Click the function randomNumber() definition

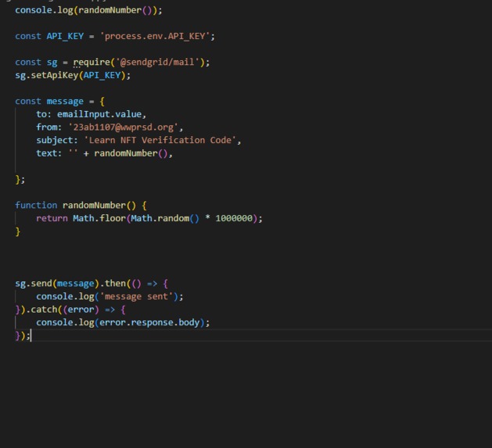tap(81, 206)
